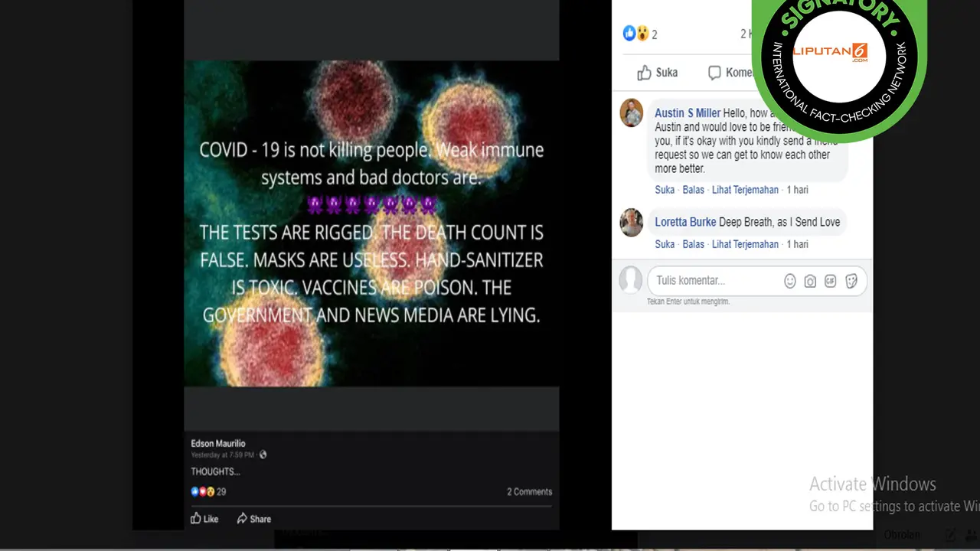The width and height of the screenshot is (980, 551).
Task: Open Loretta Burke's profile name link
Action: tap(685, 222)
